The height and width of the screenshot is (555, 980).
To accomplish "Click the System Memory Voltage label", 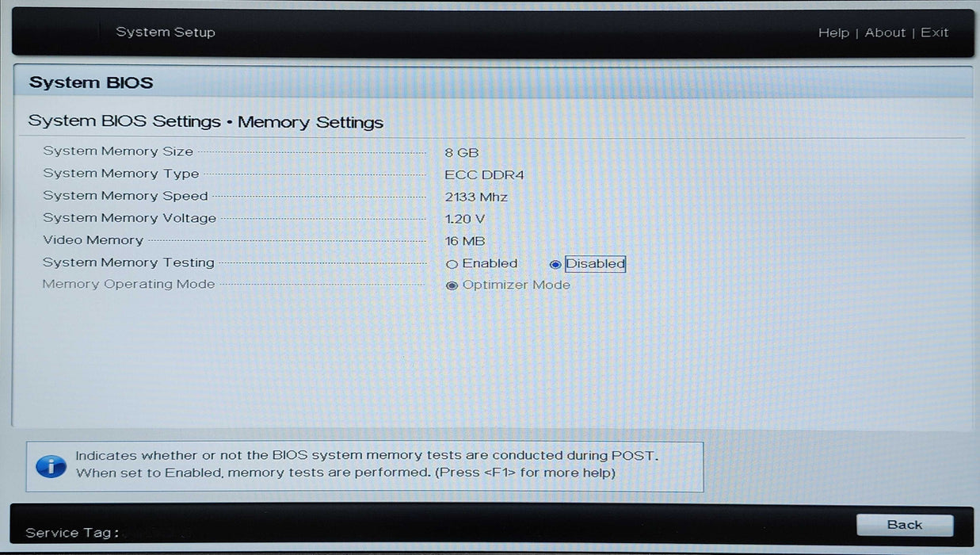I will coord(129,218).
